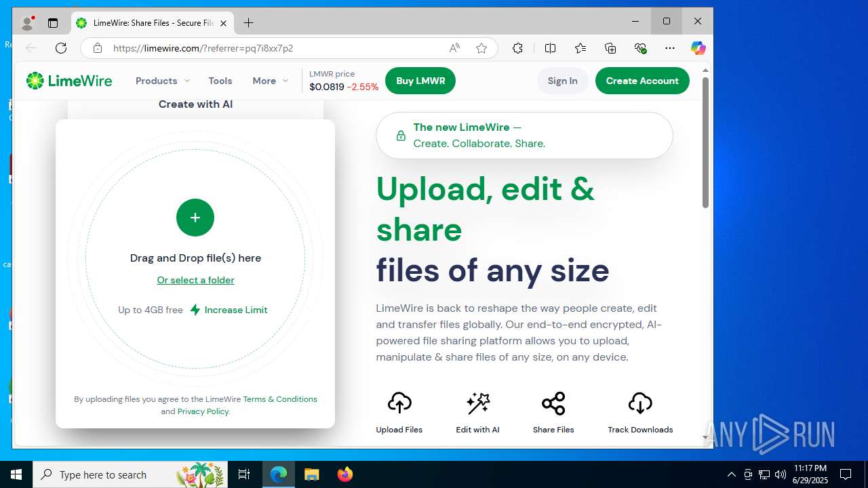This screenshot has width=868, height=488.
Task: Toggle split screen in Edge
Action: 550,48
